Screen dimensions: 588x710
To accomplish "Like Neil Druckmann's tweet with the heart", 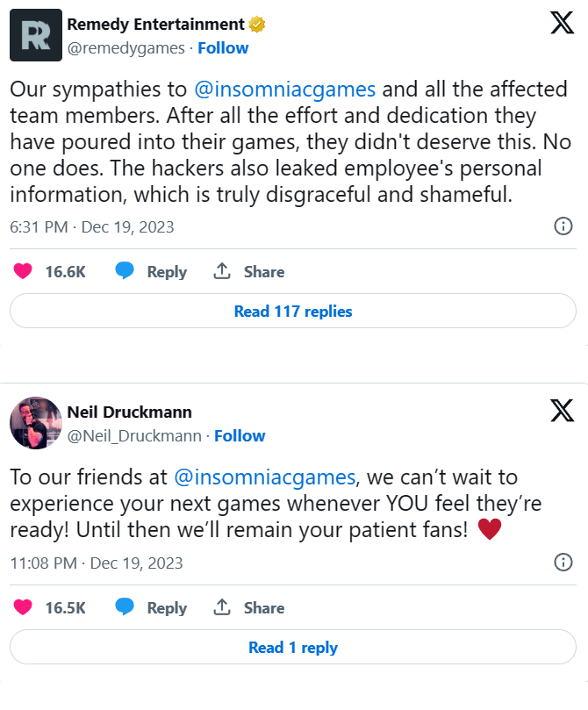I will coord(23,607).
